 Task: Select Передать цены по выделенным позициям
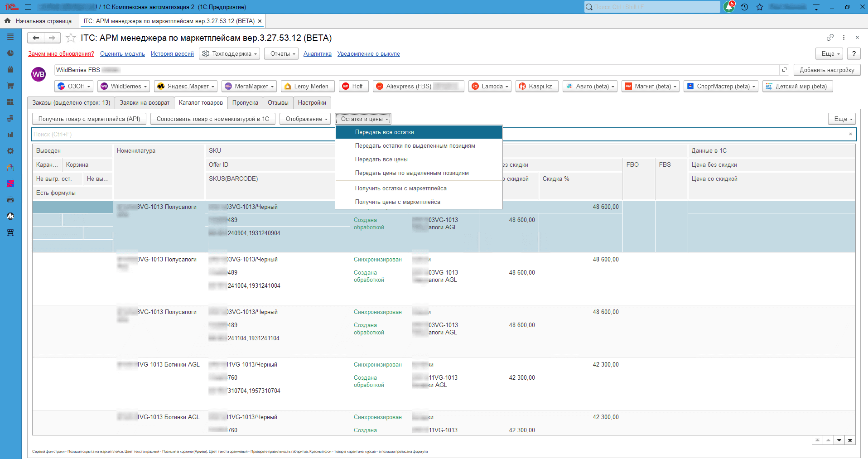(x=419, y=173)
